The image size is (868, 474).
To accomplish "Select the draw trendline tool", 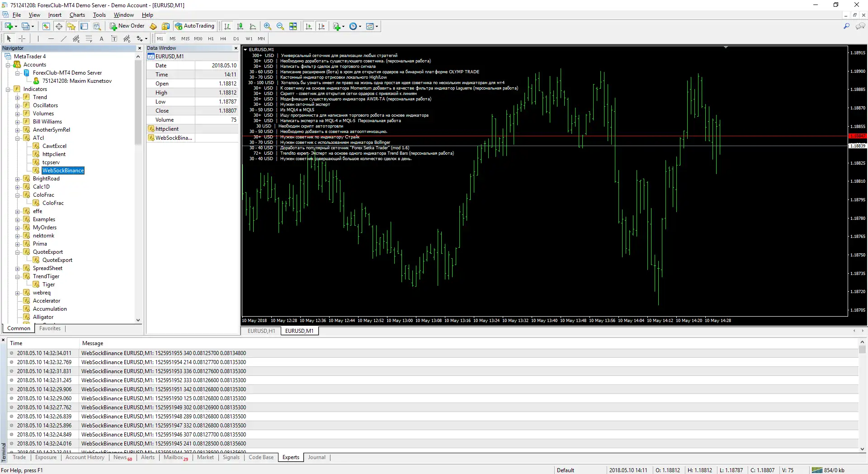I will point(64,39).
